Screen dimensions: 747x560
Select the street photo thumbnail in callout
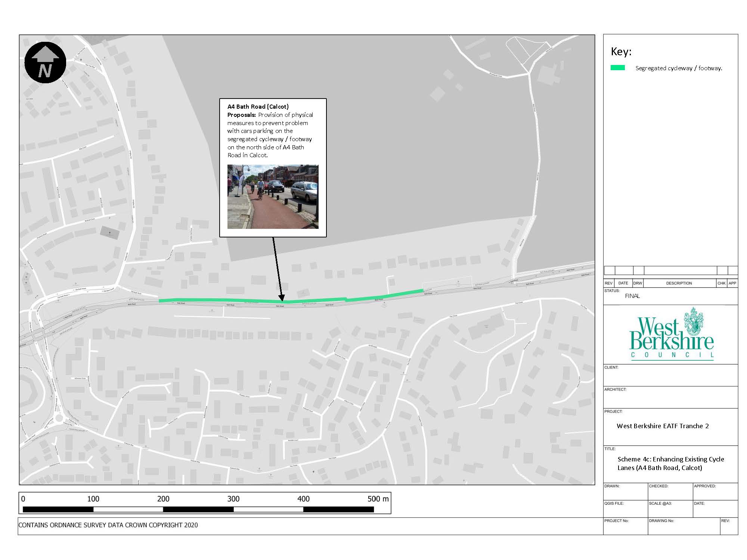(273, 197)
